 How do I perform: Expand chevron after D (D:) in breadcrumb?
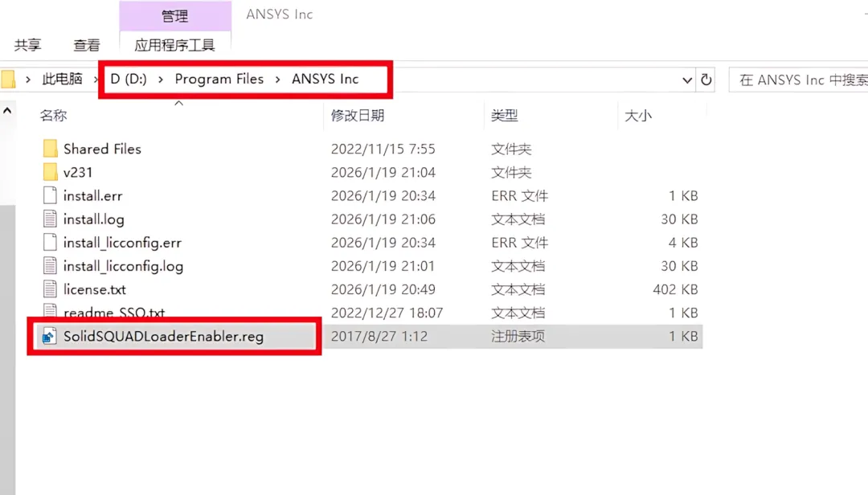161,80
